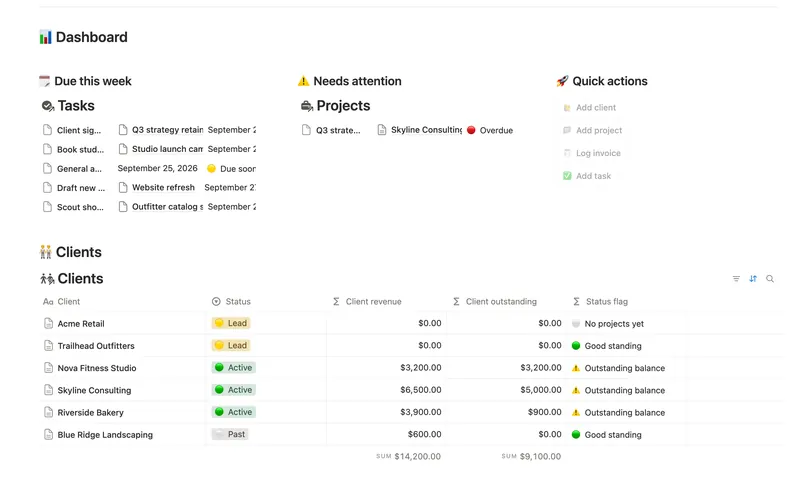Open the Blue Ridge Landscaping client row
The height and width of the screenshot is (484, 800).
(x=105, y=435)
